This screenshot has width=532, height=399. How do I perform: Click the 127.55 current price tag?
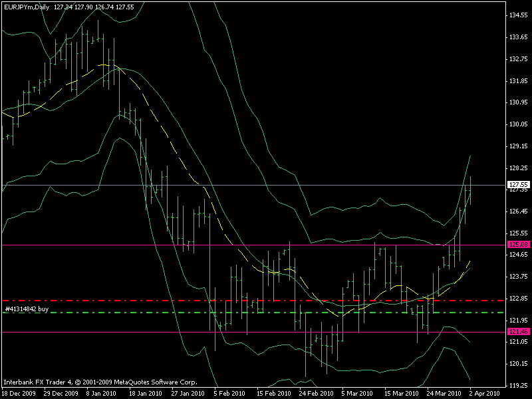517,185
